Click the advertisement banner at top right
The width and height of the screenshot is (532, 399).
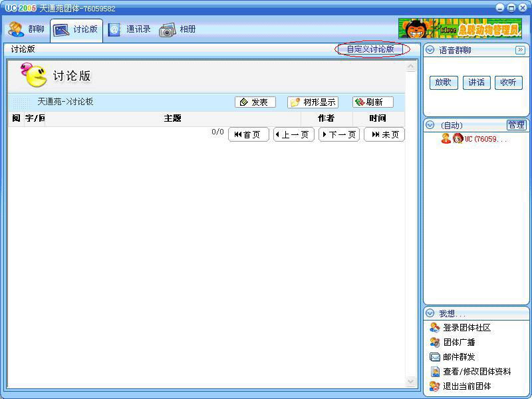point(460,29)
